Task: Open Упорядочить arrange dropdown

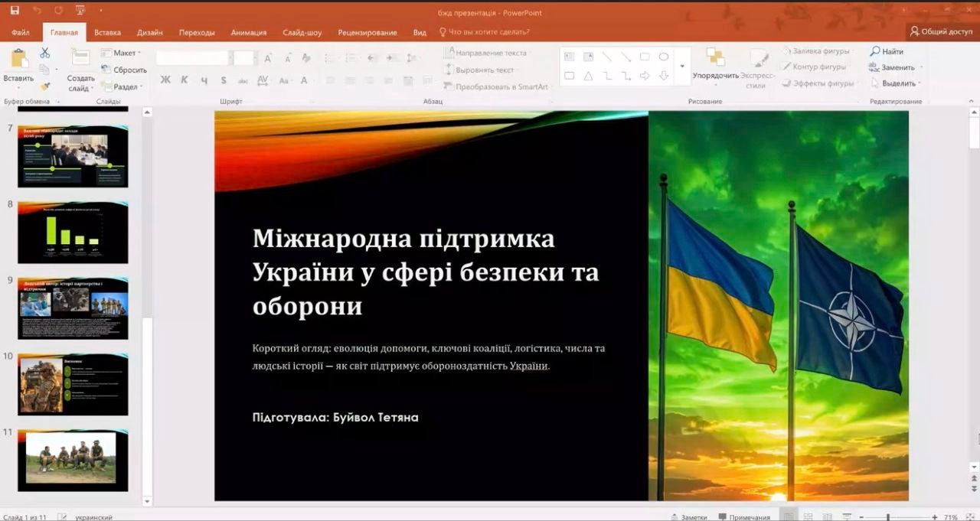Action: pos(716,66)
